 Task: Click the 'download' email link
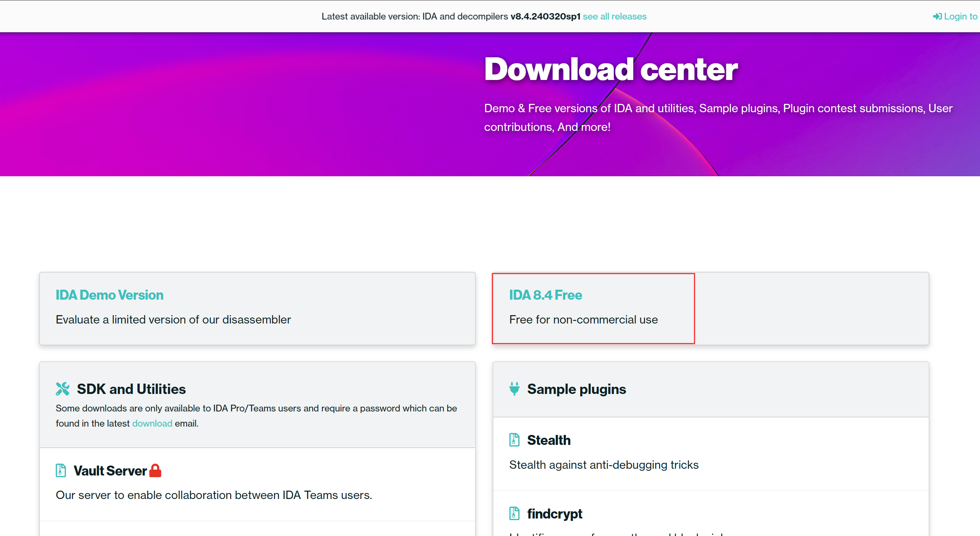[x=152, y=423]
